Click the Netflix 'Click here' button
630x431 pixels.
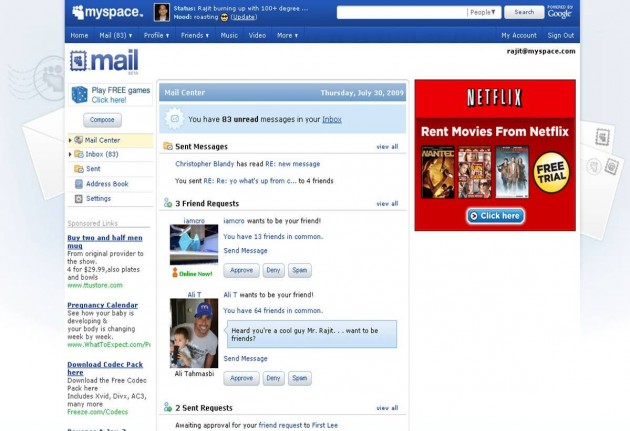coord(495,216)
